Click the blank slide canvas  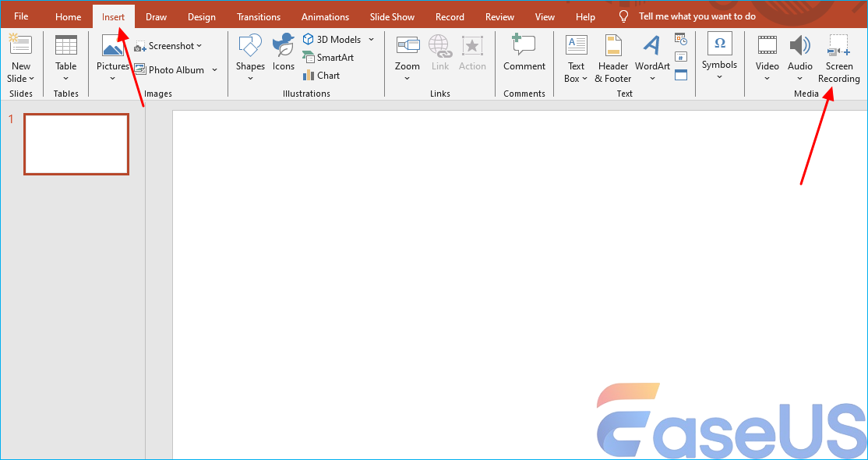[519, 284]
